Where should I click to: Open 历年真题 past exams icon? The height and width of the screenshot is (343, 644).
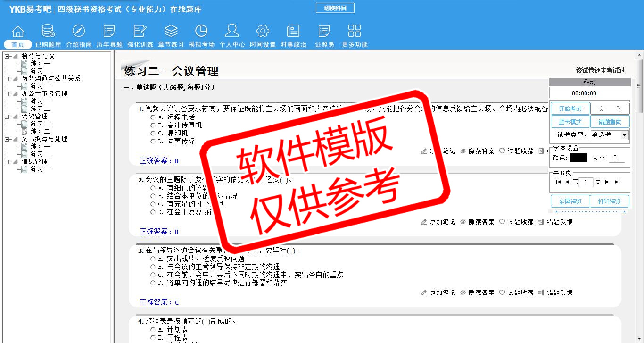[x=109, y=32]
